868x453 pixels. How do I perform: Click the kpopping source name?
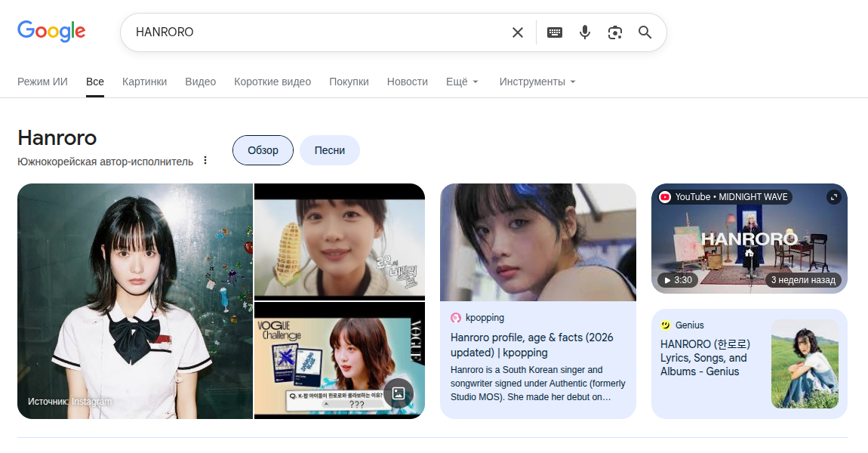pos(485,318)
